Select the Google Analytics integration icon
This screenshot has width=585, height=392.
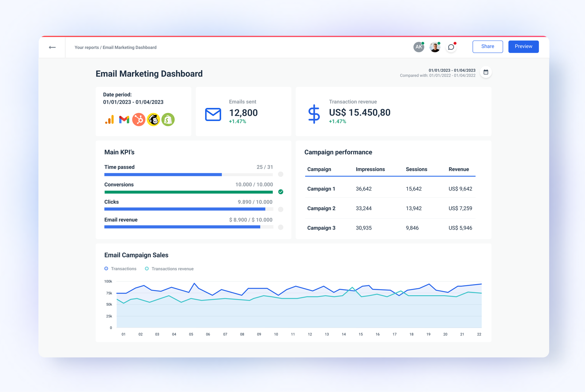109,120
